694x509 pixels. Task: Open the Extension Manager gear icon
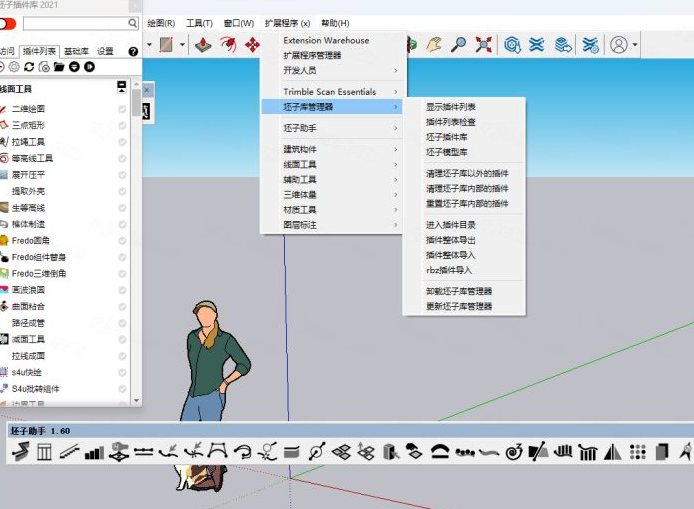tap(590, 45)
